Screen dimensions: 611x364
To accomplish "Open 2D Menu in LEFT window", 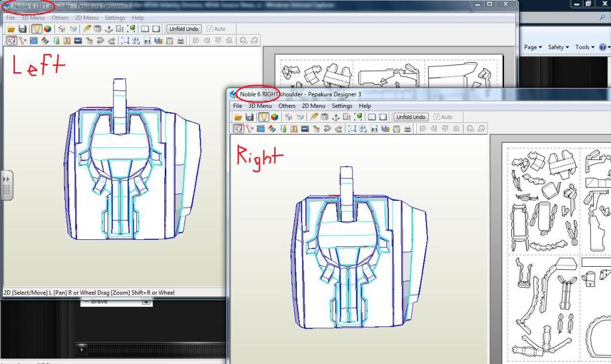I will tap(87, 18).
